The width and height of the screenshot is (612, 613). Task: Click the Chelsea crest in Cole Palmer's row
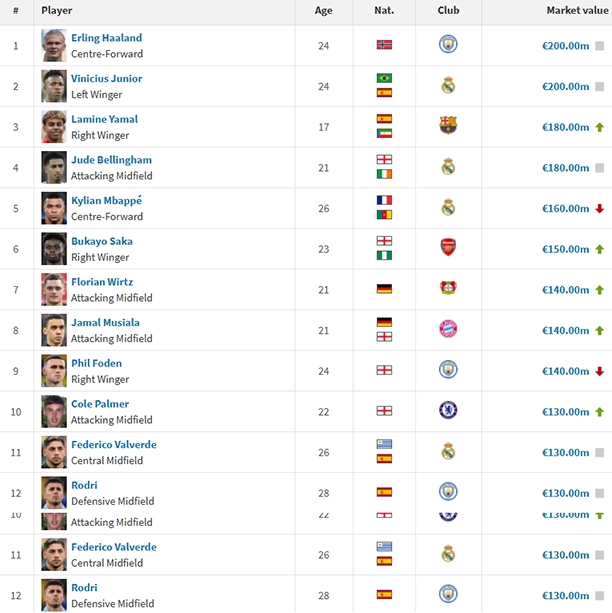pos(448,410)
